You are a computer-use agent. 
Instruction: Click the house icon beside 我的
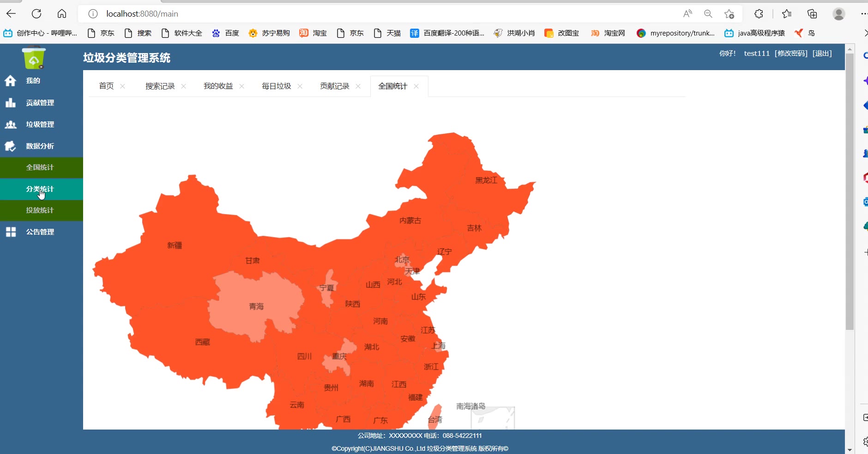click(x=10, y=81)
